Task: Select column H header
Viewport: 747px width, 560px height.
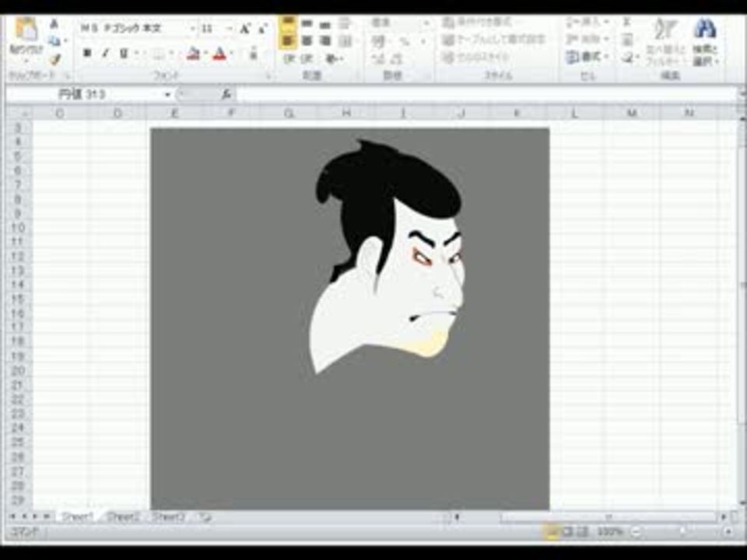Action: coord(346,114)
